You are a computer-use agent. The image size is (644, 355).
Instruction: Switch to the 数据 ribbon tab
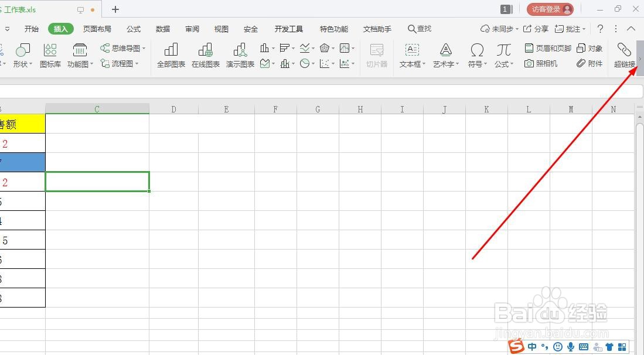tap(162, 28)
